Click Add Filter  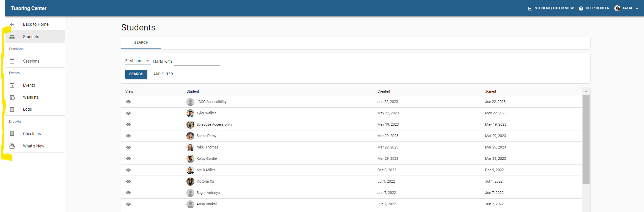(163, 74)
